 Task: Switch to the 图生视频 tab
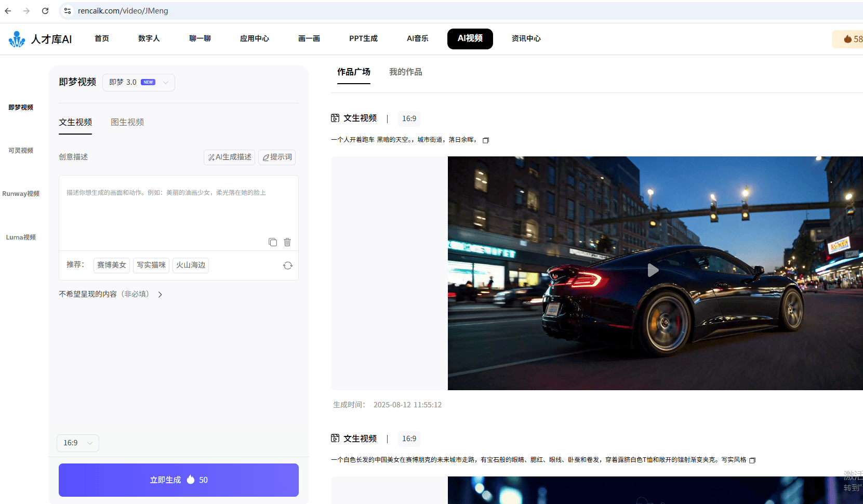(x=127, y=122)
